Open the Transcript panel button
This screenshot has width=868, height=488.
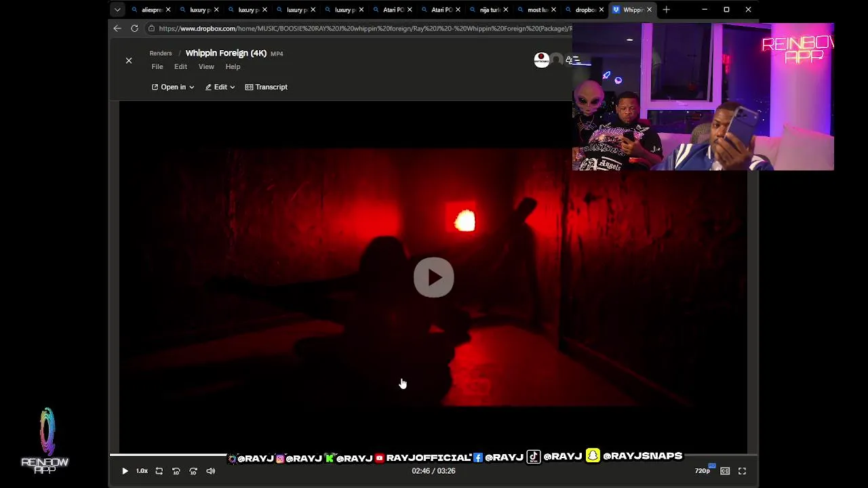267,87
